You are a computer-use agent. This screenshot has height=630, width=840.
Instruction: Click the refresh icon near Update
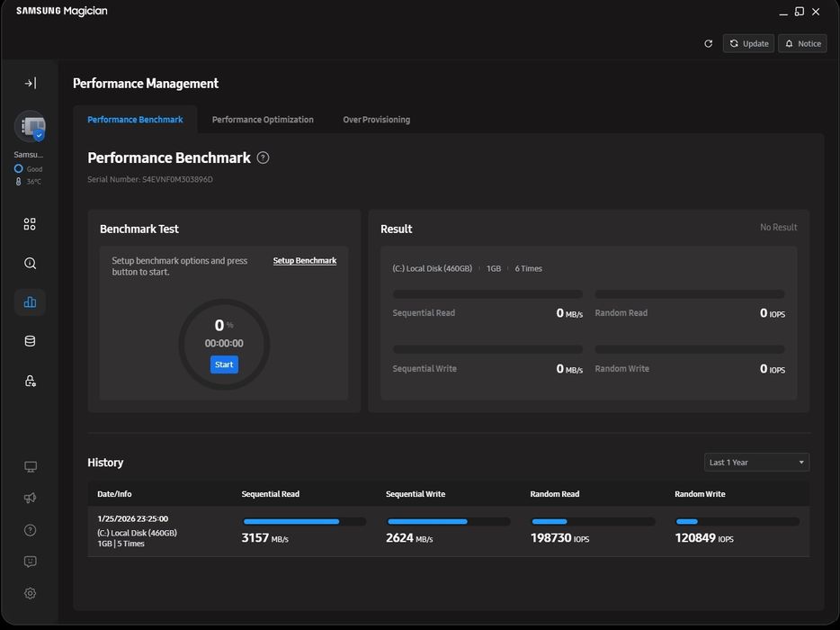pyautogui.click(x=708, y=44)
